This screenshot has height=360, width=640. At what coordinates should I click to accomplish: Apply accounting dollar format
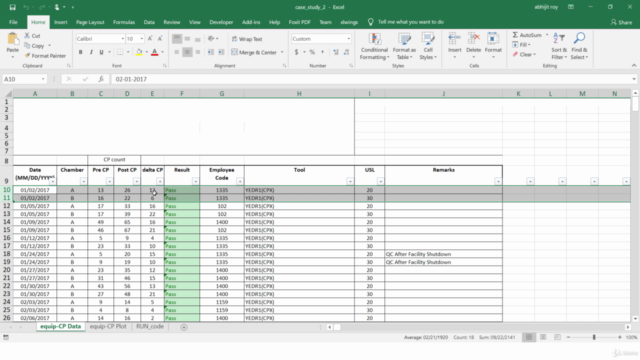(296, 52)
